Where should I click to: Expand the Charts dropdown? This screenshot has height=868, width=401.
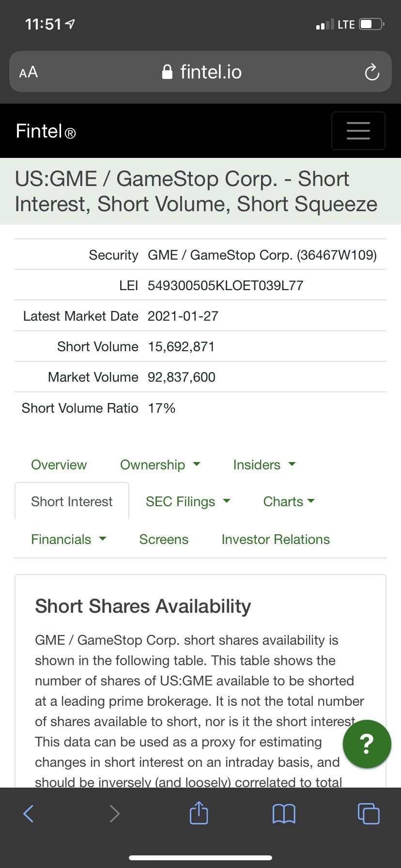(x=289, y=501)
